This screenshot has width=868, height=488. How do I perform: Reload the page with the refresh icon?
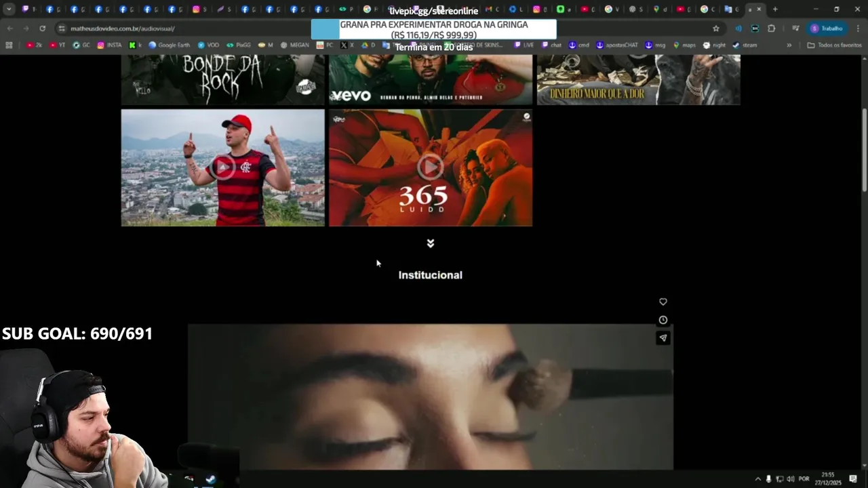[x=42, y=28]
